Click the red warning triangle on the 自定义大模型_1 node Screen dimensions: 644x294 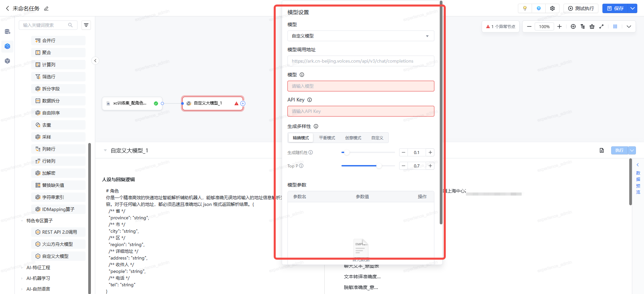click(236, 103)
